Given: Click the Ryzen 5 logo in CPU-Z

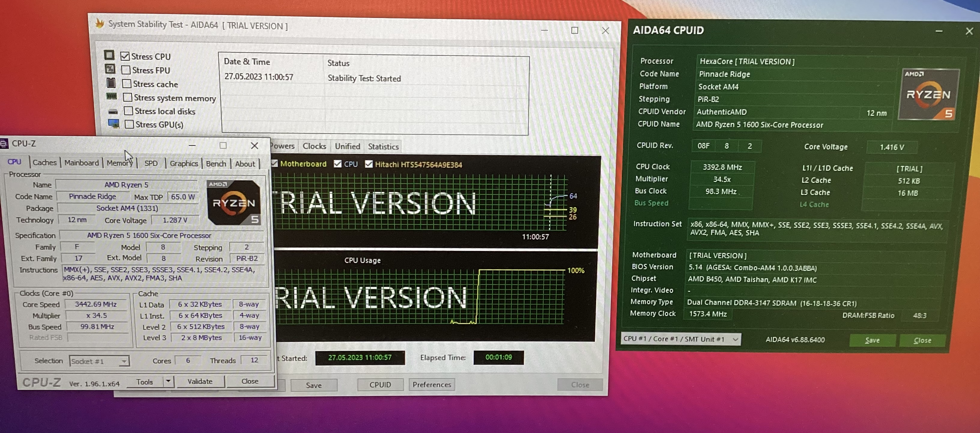Looking at the screenshot, I should (234, 202).
